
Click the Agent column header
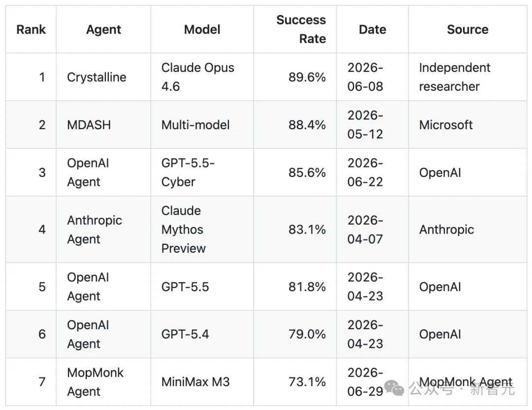tap(103, 30)
